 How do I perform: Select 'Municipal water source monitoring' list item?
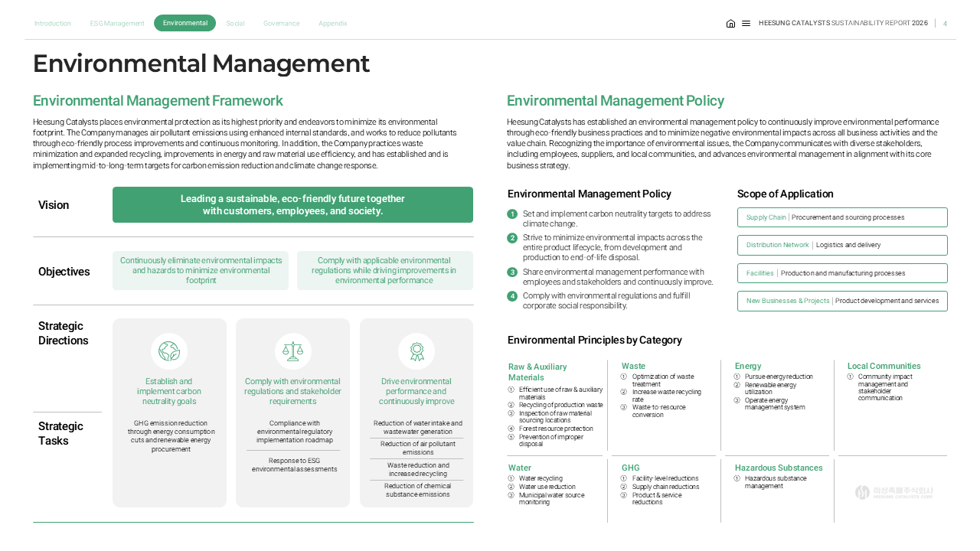coord(547,498)
